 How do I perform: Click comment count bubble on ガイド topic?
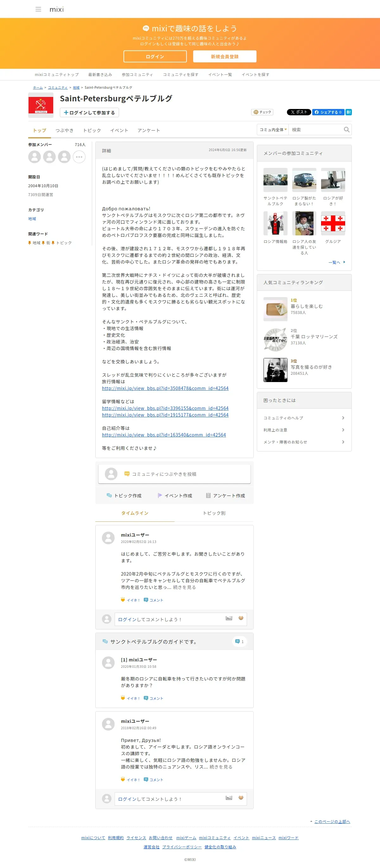coord(239,641)
